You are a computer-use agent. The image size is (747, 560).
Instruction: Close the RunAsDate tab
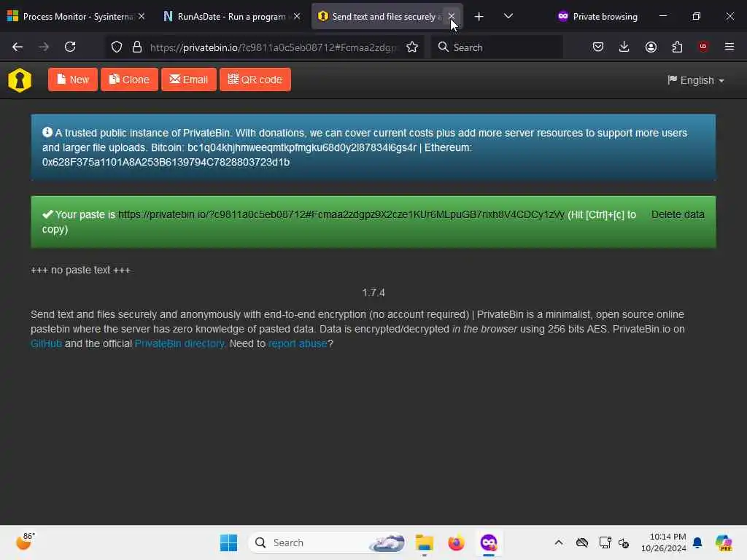(297, 16)
